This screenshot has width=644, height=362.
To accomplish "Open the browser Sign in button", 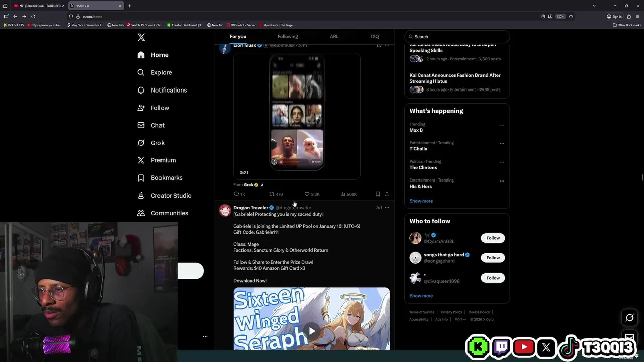I will (614, 16).
